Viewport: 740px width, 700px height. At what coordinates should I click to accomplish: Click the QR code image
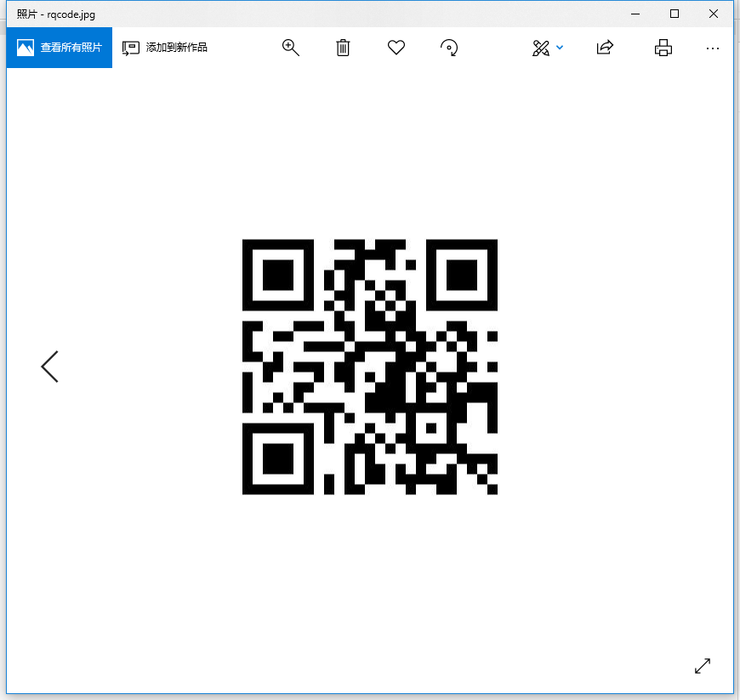click(369, 367)
